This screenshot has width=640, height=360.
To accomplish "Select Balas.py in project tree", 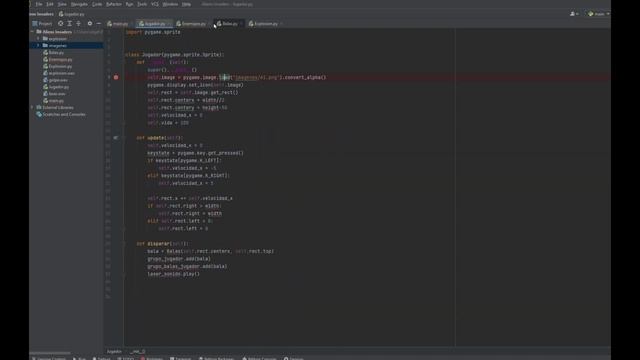I will coord(54,53).
